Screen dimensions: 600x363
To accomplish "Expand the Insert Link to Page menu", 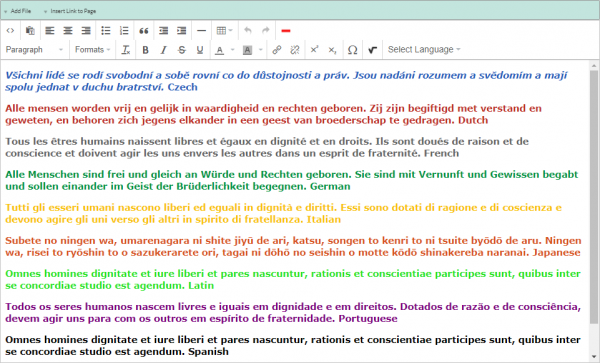I will click(70, 11).
